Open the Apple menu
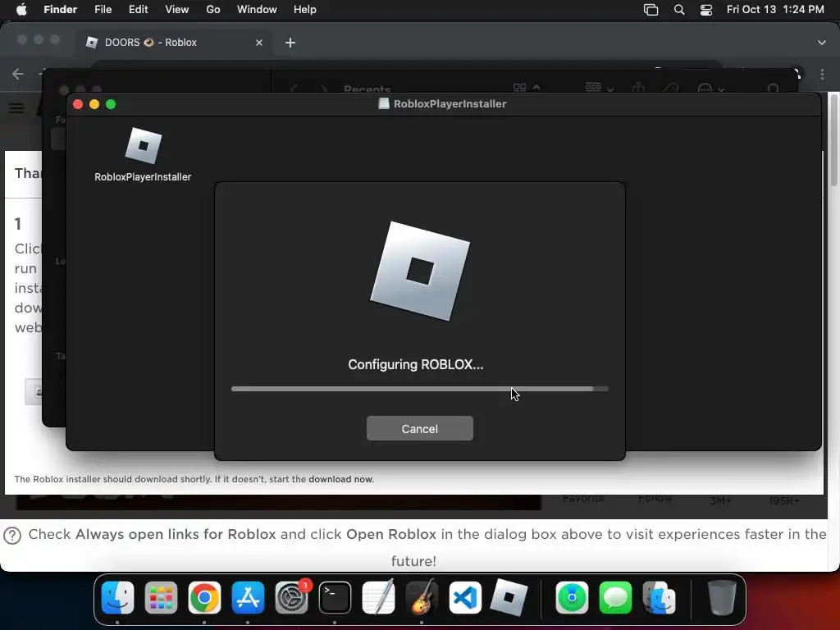 [x=21, y=10]
